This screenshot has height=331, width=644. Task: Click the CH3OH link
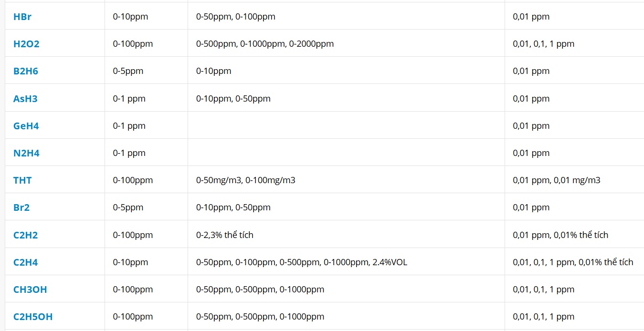point(30,290)
